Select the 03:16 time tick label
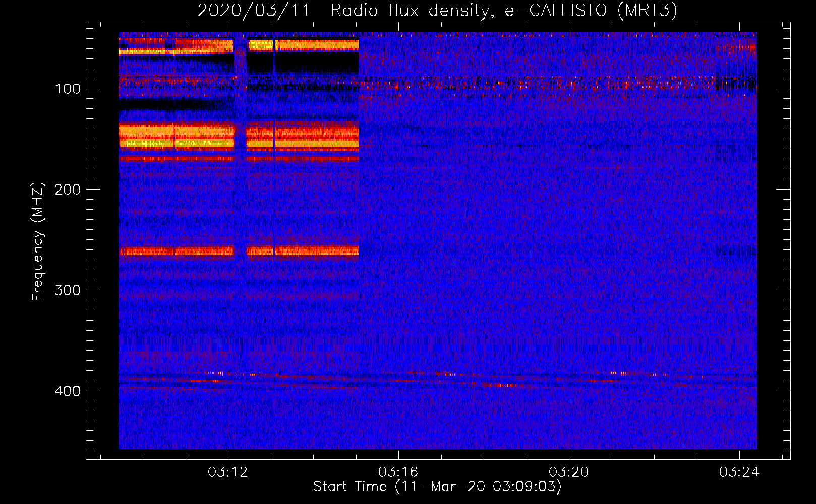This screenshot has height=504, width=816. pos(398,472)
